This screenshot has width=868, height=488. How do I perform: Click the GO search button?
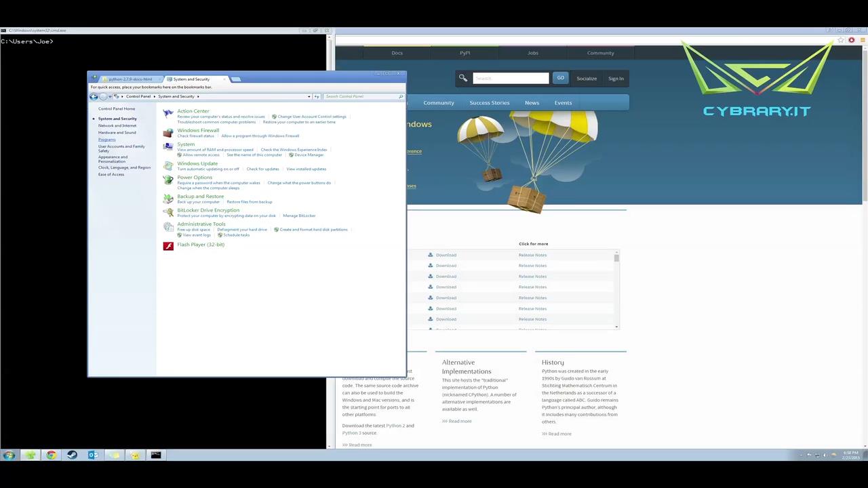tap(560, 78)
